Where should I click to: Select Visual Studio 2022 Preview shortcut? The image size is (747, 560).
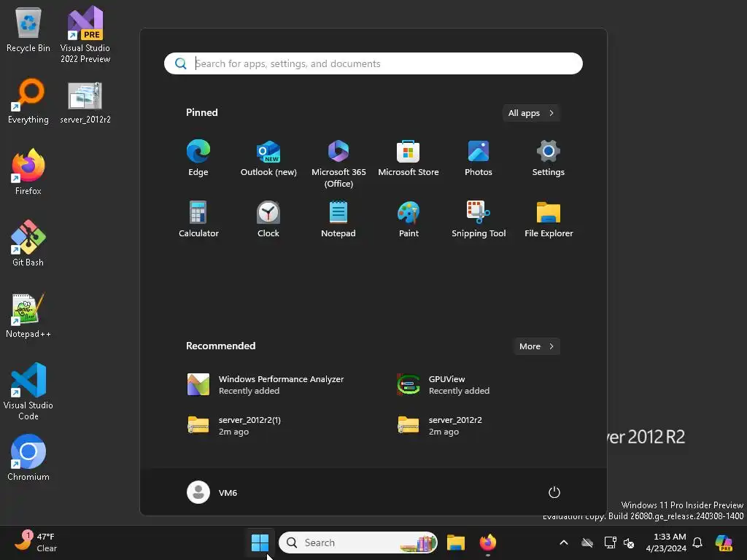85,34
